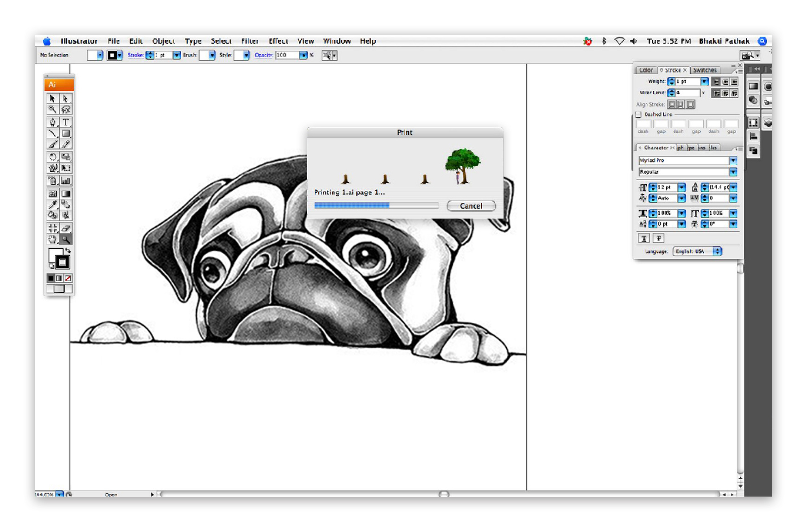Activate the Rotate tool

[x=52, y=157]
